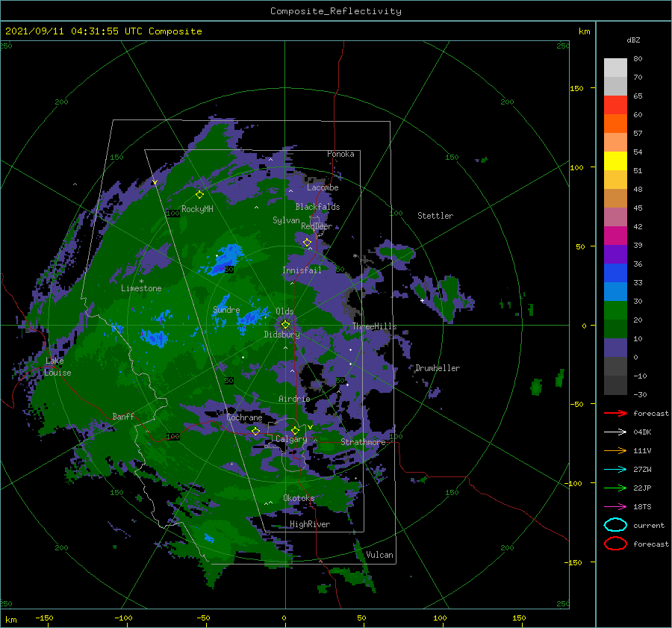The height and width of the screenshot is (628, 672).
Task: Click the Lake Louise label
Action: click(x=57, y=367)
